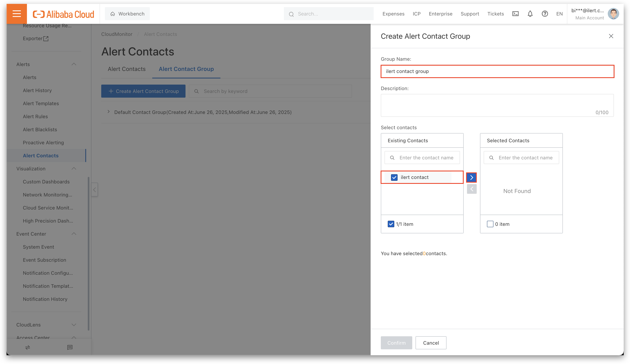Collapse the Visualization sidebar section

(74, 169)
